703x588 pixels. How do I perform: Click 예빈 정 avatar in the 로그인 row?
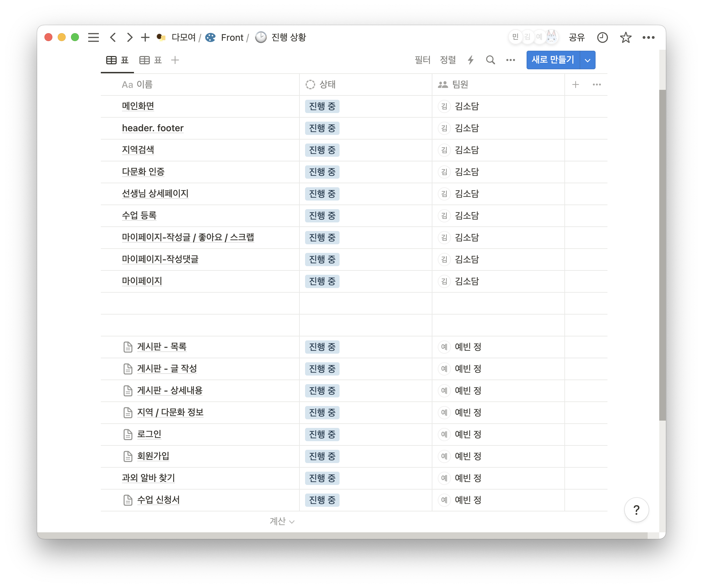pos(444,435)
